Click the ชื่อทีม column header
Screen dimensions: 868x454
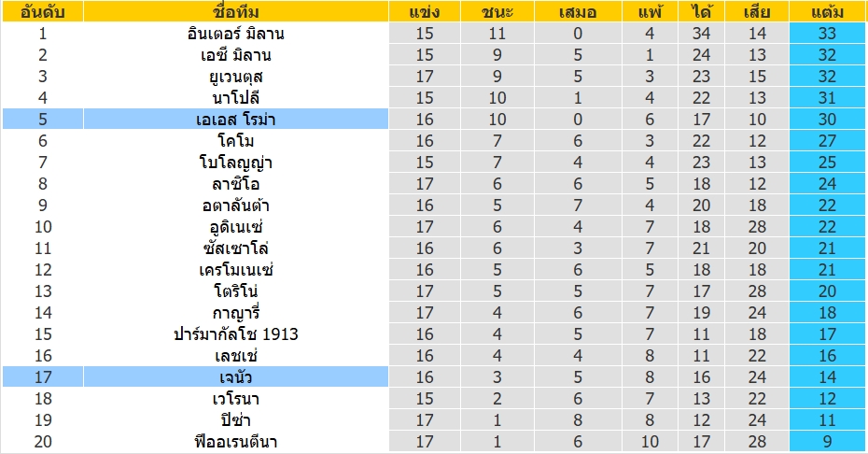click(x=234, y=12)
